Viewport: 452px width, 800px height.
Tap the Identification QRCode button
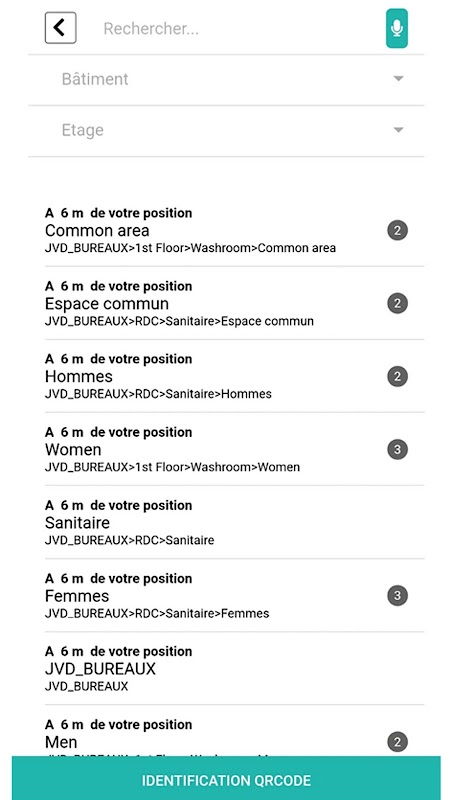coord(226,780)
